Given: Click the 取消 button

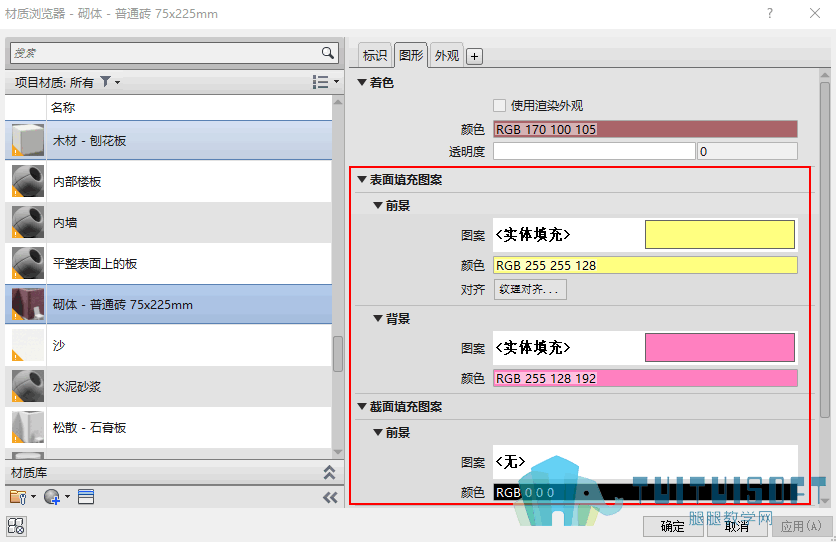Looking at the screenshot, I should pos(737,527).
